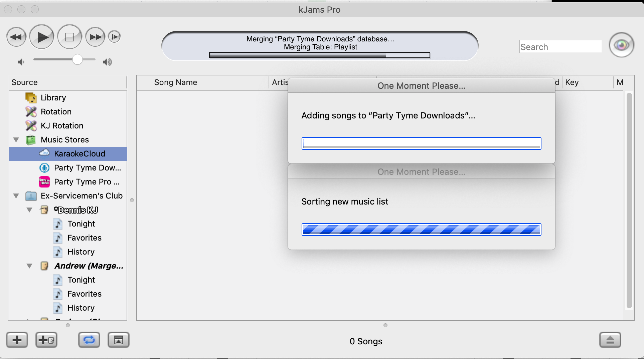Select Library in the Source list

(53, 98)
